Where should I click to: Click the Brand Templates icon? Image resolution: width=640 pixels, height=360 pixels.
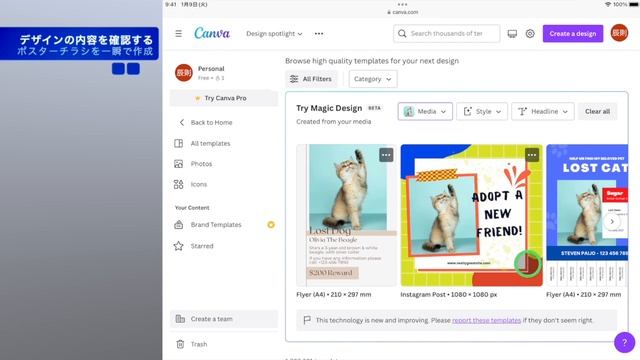pyautogui.click(x=178, y=224)
